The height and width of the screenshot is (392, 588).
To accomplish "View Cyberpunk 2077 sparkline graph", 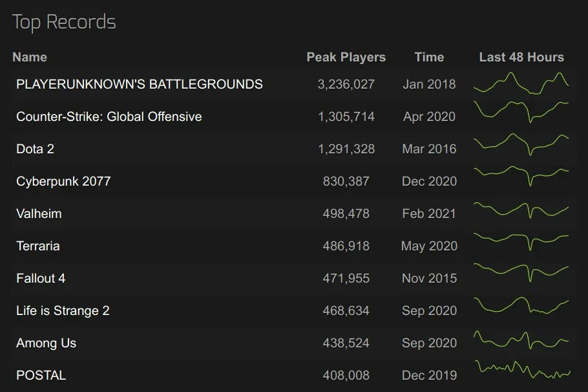I will click(x=521, y=175).
